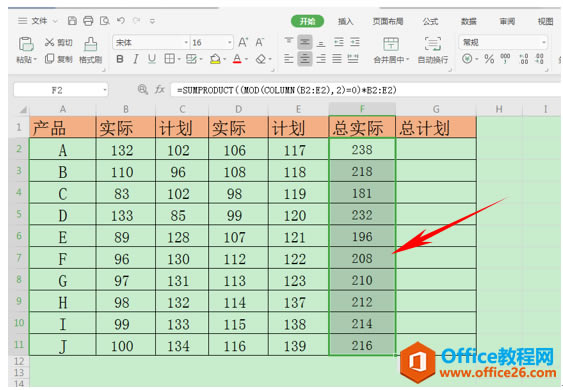Click the Merge and Center icon
This screenshot has height=390, width=563.
391,44
